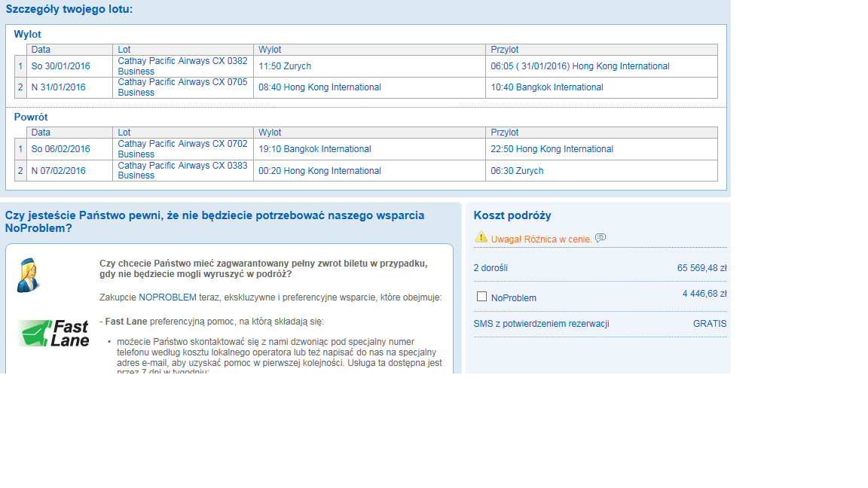This screenshot has height=488, width=868.
Task: Select outbound flight CX 0705 Business entry
Action: (366, 87)
